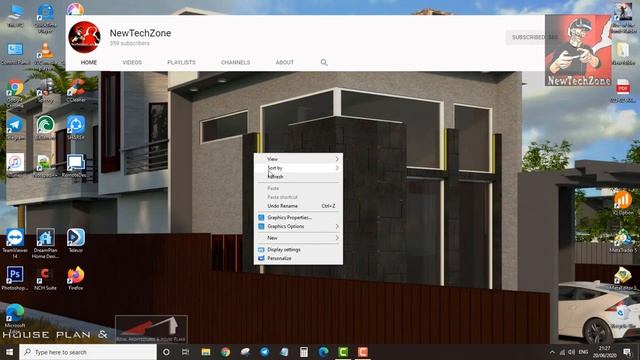Image resolution: width=640 pixels, height=360 pixels.
Task: Open the Windows Start menu
Action: (x=9, y=352)
